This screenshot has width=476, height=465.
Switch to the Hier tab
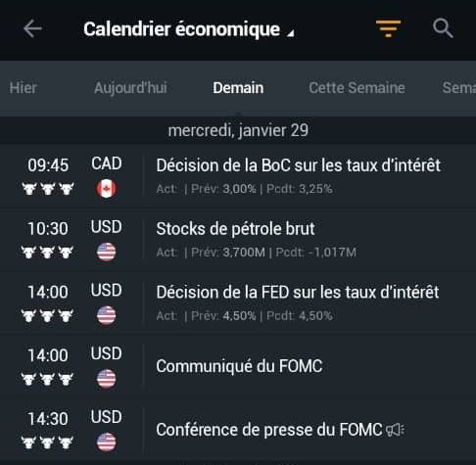[23, 88]
